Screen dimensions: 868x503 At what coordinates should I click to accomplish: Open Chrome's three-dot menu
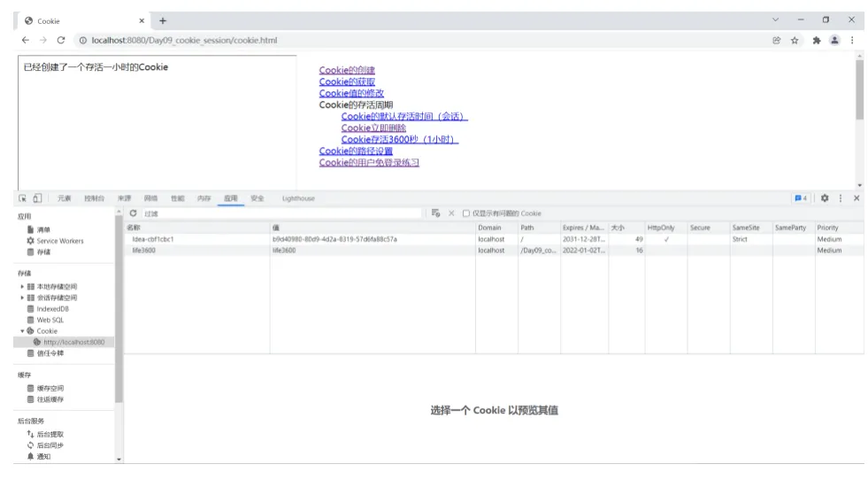tap(852, 41)
